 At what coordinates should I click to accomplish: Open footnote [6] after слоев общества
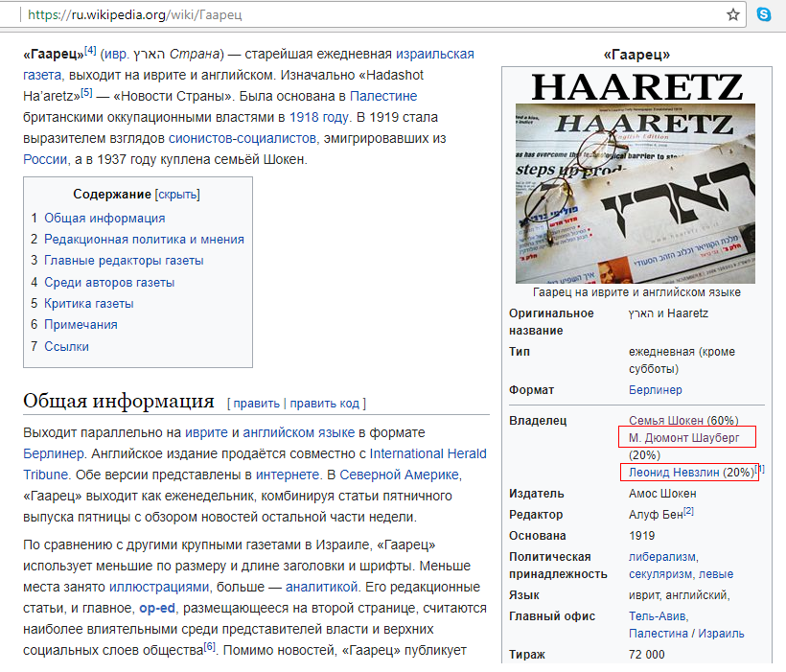coord(210,646)
